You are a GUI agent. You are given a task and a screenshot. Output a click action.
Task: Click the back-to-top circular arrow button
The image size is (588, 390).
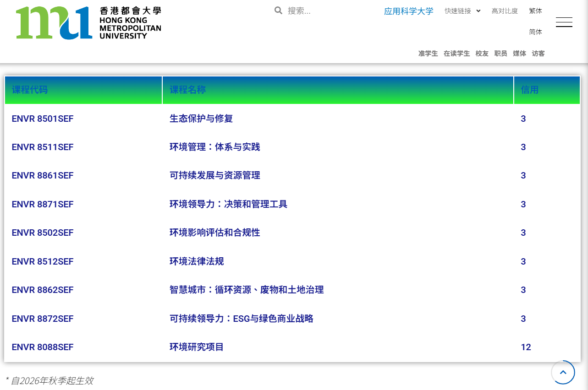[563, 372]
